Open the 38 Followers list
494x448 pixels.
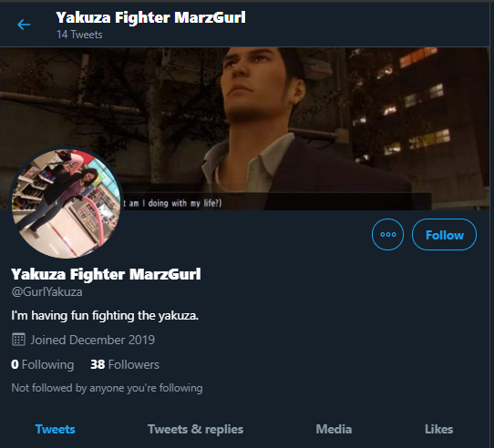click(x=125, y=364)
